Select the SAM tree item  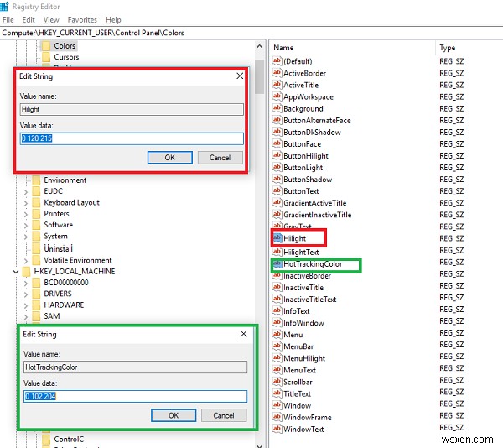click(x=52, y=316)
